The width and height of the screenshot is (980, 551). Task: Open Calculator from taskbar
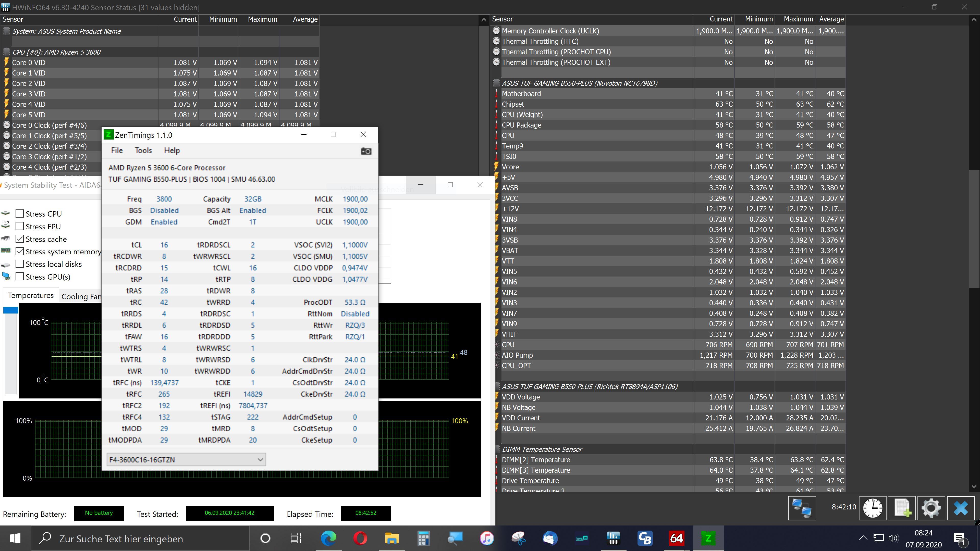[x=423, y=538]
